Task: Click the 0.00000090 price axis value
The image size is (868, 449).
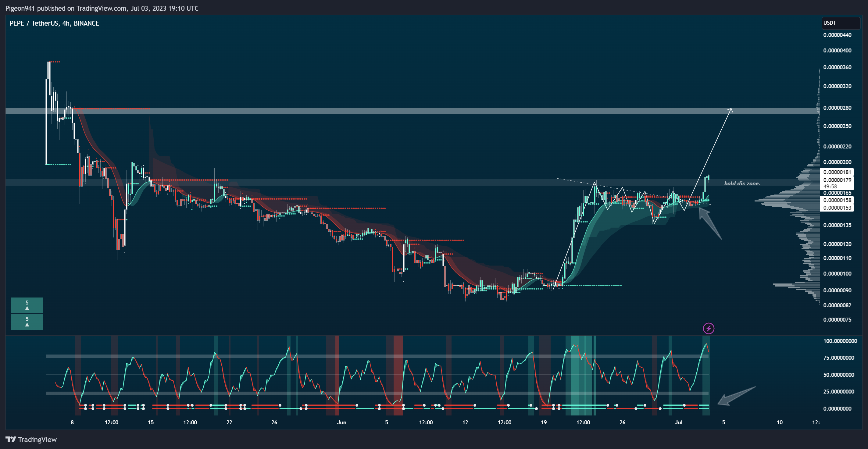Action: pos(837,290)
